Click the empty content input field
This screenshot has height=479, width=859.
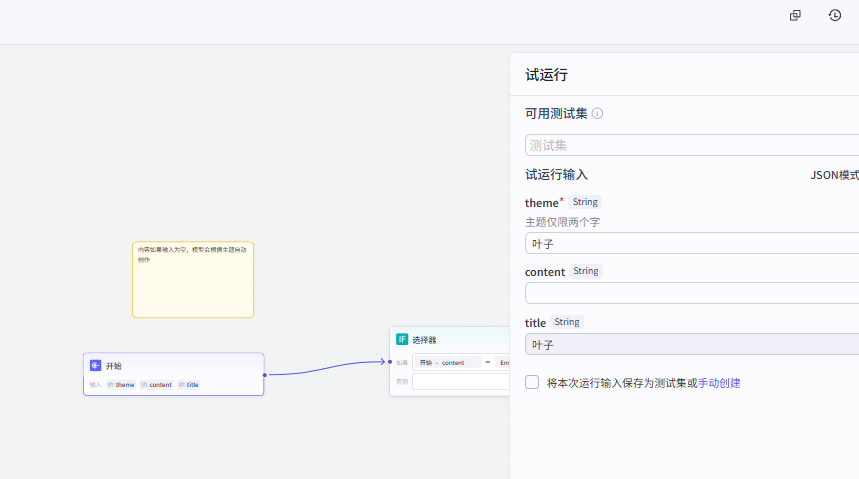[690, 293]
